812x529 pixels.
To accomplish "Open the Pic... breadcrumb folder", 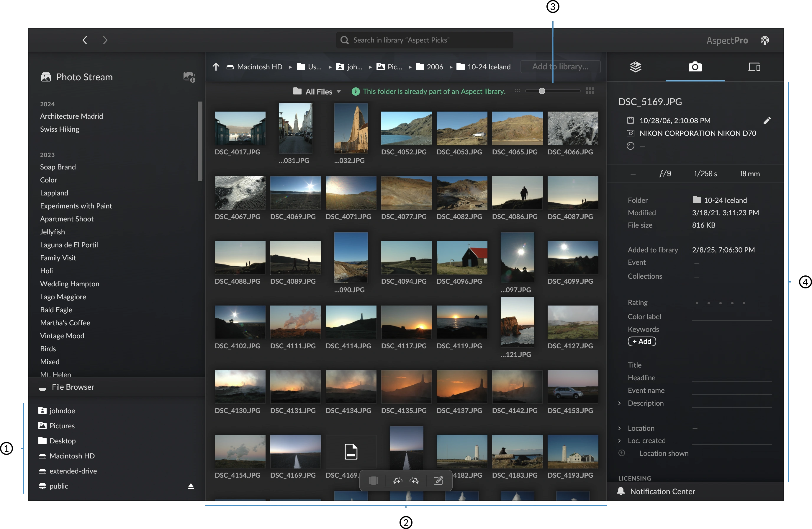I will [389, 66].
